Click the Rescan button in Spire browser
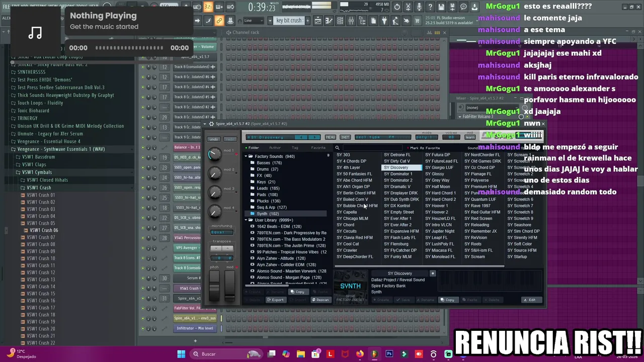Viewport: 644px width, 362px height. tap(320, 300)
